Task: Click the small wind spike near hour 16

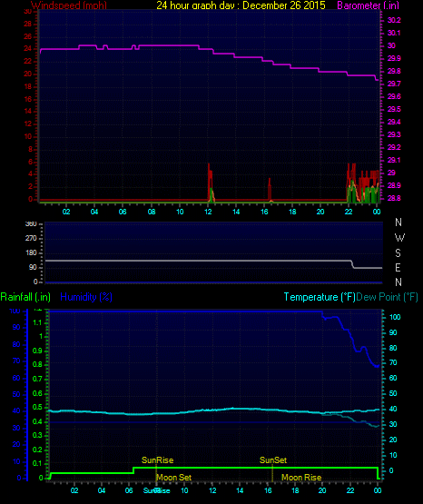Action: [270, 190]
